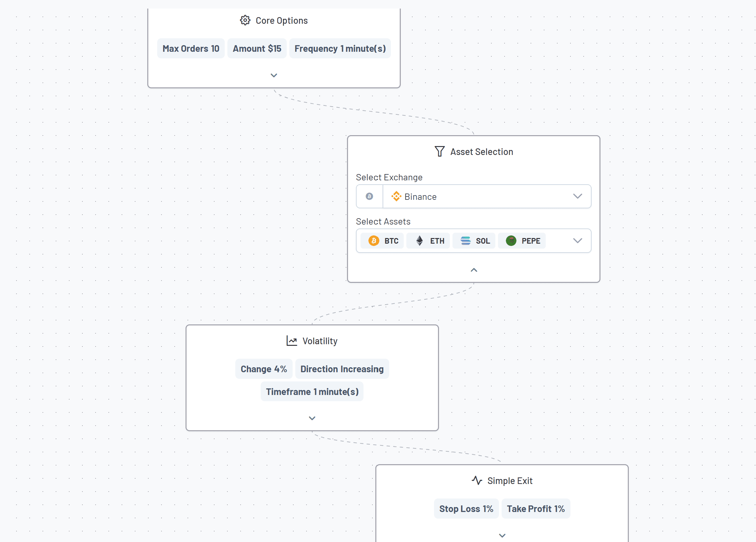756x542 pixels.
Task: Click the small coin icon beside Binance
Action: click(x=369, y=196)
